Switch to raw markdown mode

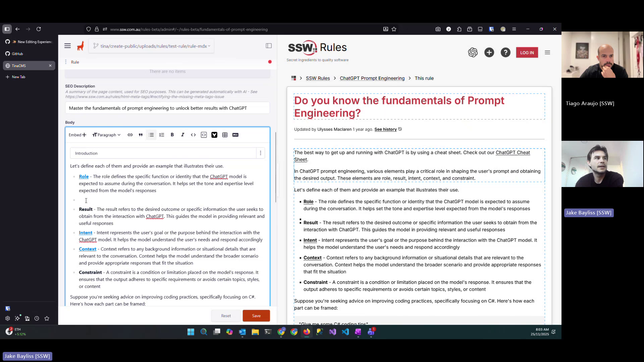click(235, 135)
